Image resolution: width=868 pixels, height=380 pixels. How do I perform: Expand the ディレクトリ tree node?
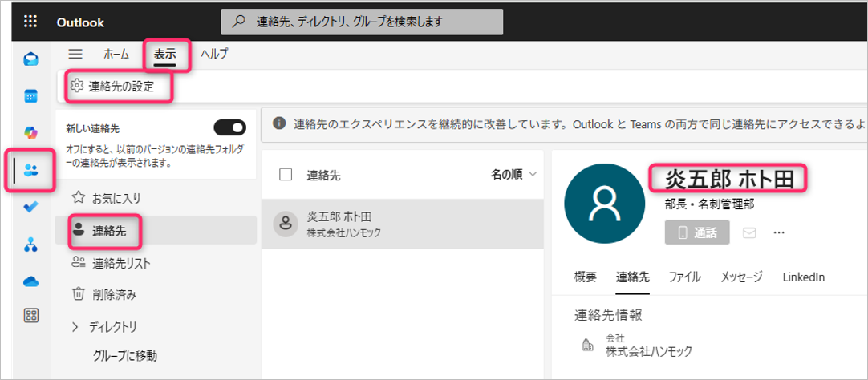coord(76,326)
